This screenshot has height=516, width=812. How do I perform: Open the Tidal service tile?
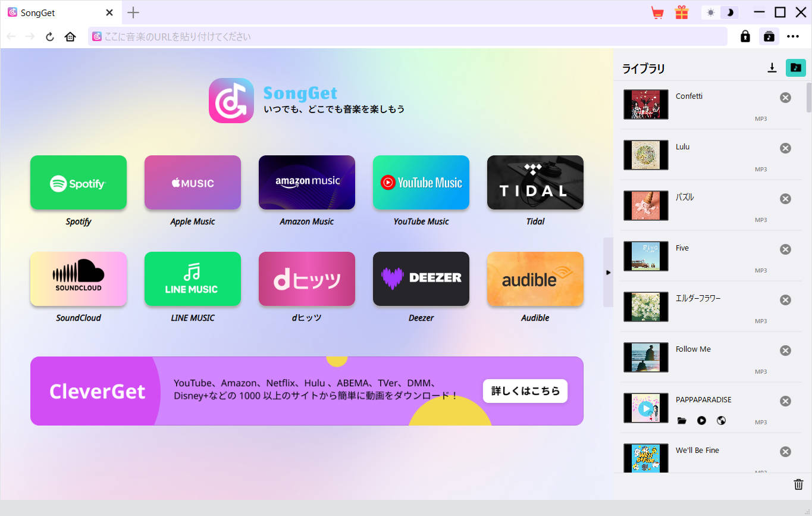click(535, 183)
